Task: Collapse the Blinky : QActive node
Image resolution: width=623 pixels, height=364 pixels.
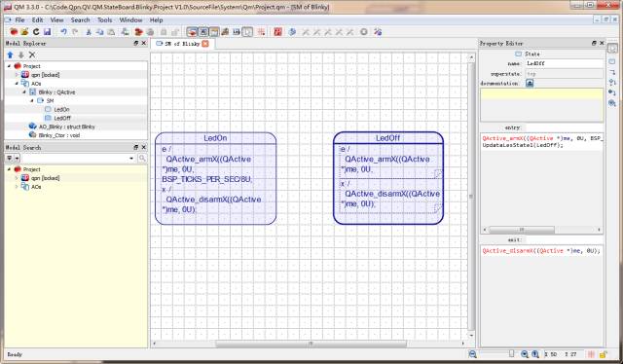Action: (x=24, y=92)
